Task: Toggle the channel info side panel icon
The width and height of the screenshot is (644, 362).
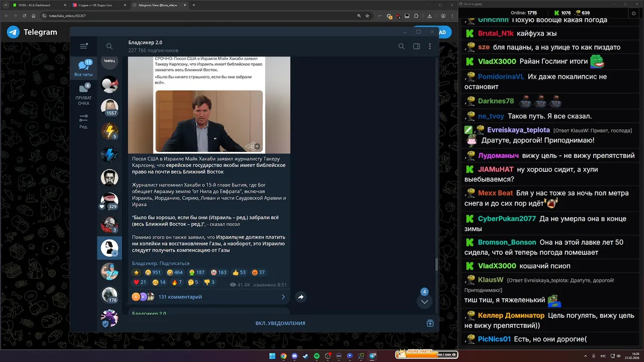Action: coord(416,46)
